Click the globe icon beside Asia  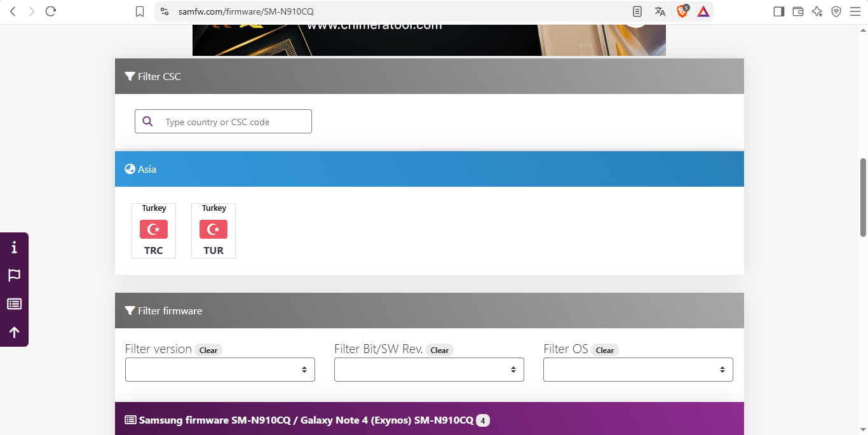(130, 169)
